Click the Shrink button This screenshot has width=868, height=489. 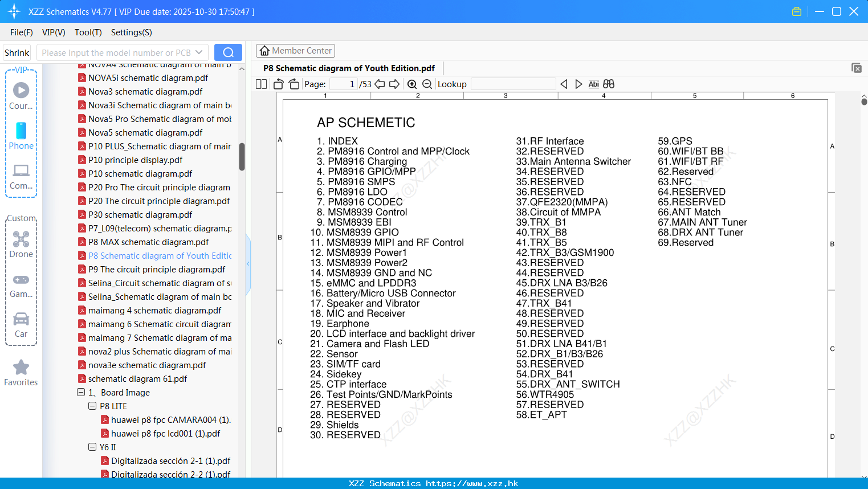point(17,52)
